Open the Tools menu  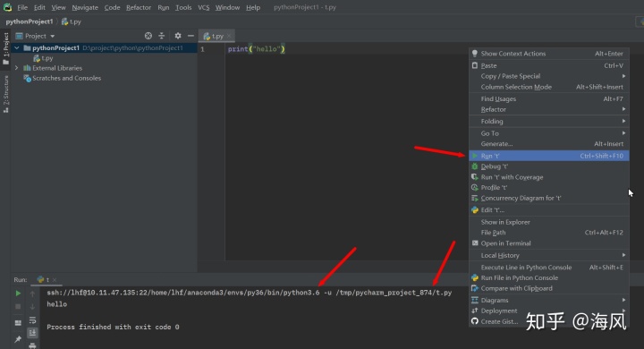[183, 7]
